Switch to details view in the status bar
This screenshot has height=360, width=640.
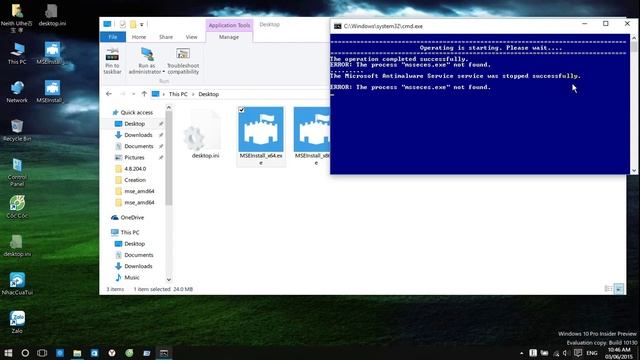pyautogui.click(x=608, y=289)
